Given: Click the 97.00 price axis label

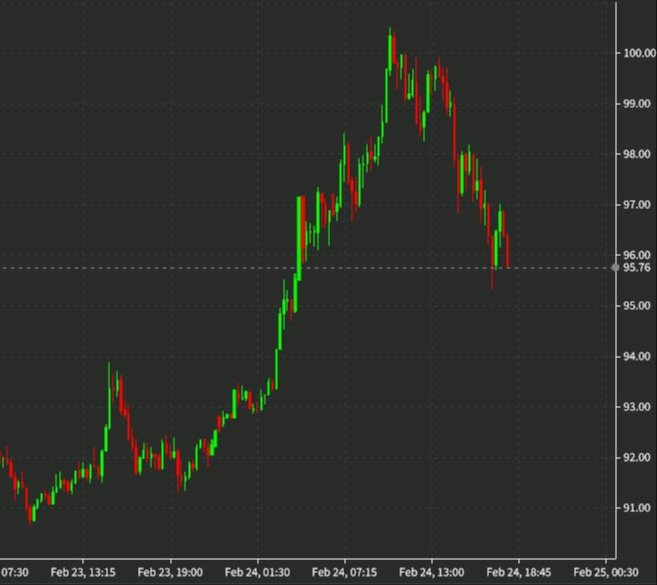Looking at the screenshot, I should point(636,205).
